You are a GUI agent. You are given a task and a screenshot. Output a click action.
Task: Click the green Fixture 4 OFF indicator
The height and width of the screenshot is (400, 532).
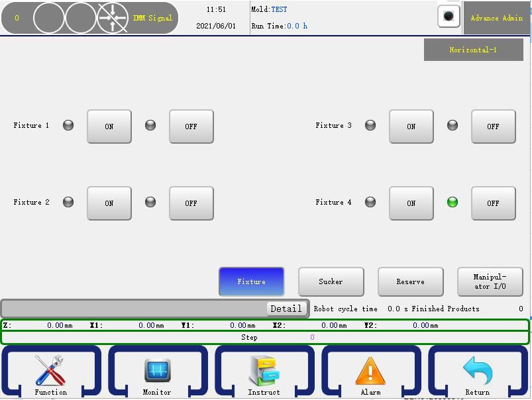(x=452, y=202)
